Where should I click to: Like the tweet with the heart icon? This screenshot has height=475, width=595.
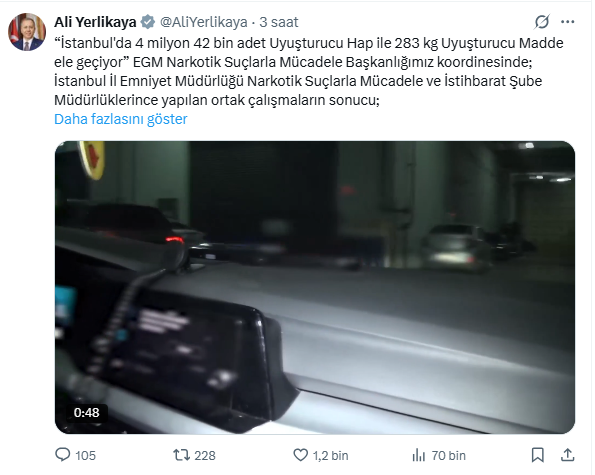point(301,455)
